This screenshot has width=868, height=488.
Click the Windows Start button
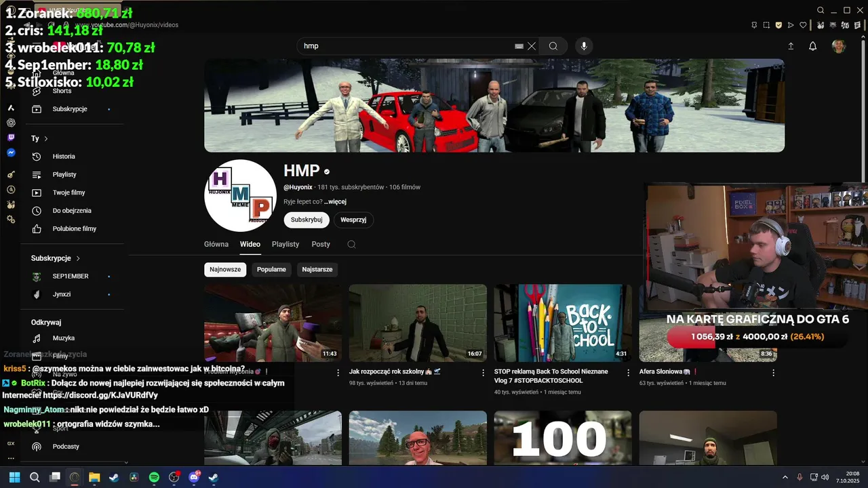[x=14, y=477]
